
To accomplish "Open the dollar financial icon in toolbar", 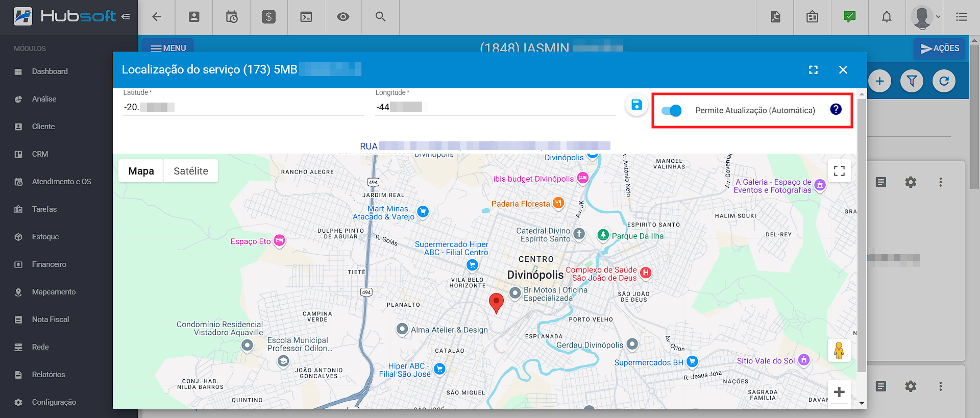I will coord(268,17).
